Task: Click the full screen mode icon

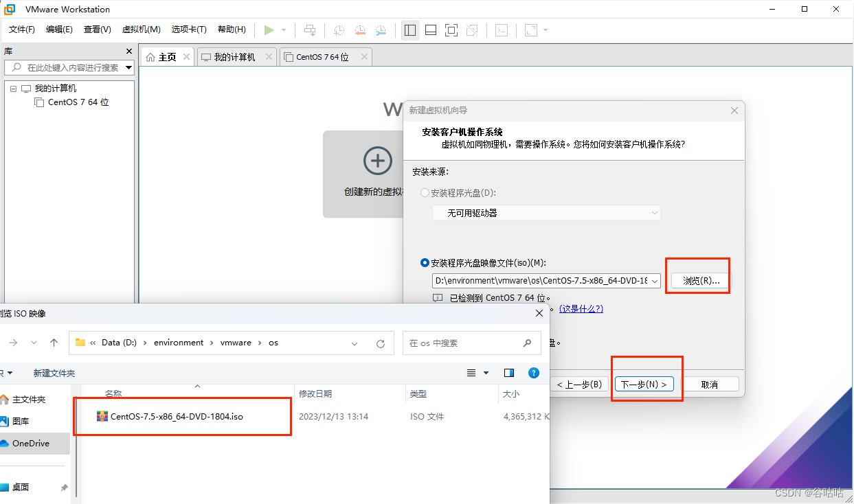Action: point(451,30)
